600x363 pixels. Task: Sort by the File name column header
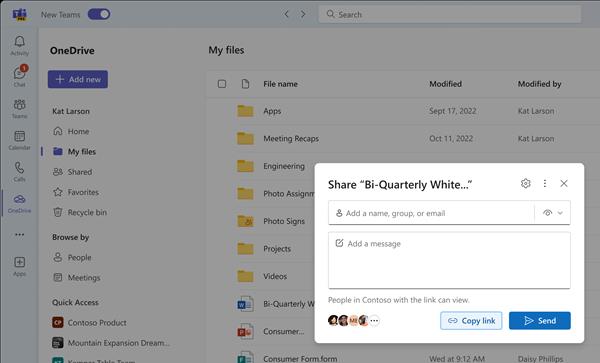280,84
